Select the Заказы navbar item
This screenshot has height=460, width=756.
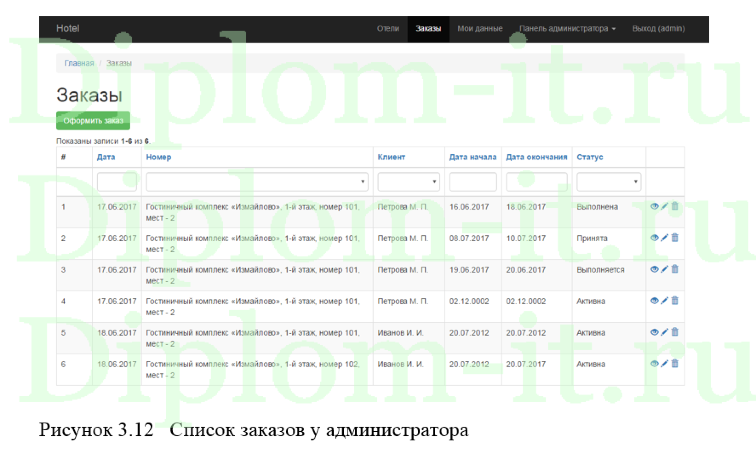point(428,28)
